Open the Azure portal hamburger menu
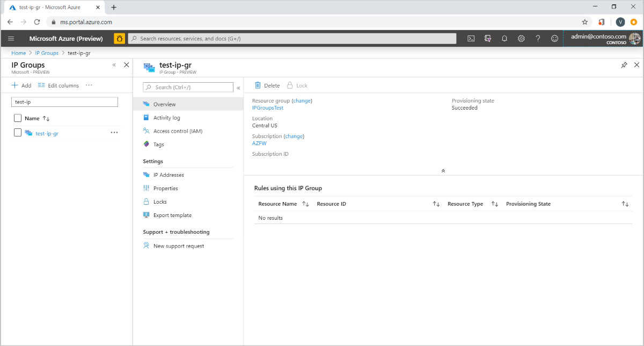Screen dimensions: 644x346 pyautogui.click(x=11, y=39)
